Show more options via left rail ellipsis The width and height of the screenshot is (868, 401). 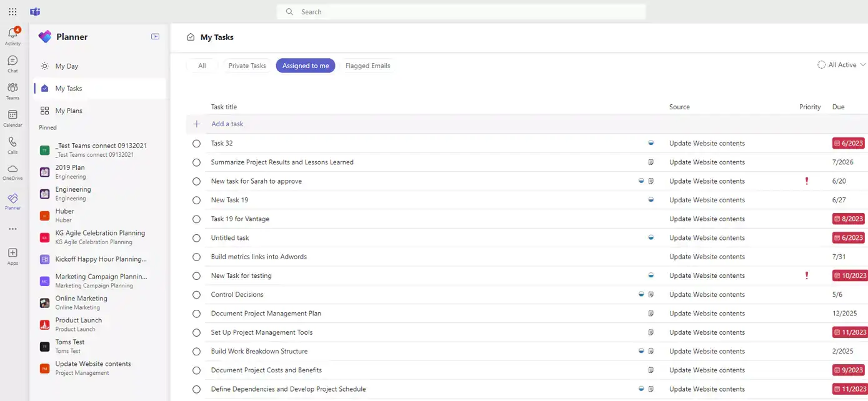[x=12, y=229]
